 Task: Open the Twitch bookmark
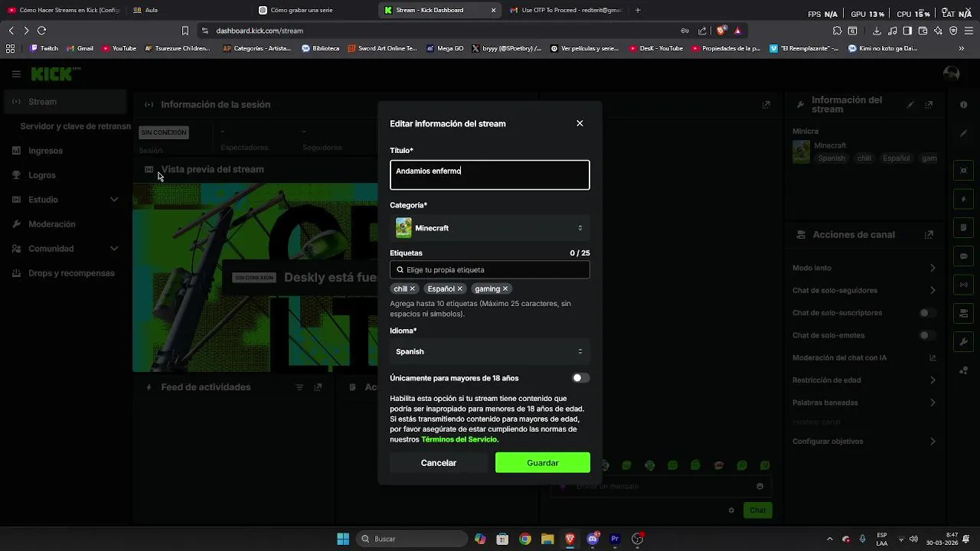[x=44, y=48]
